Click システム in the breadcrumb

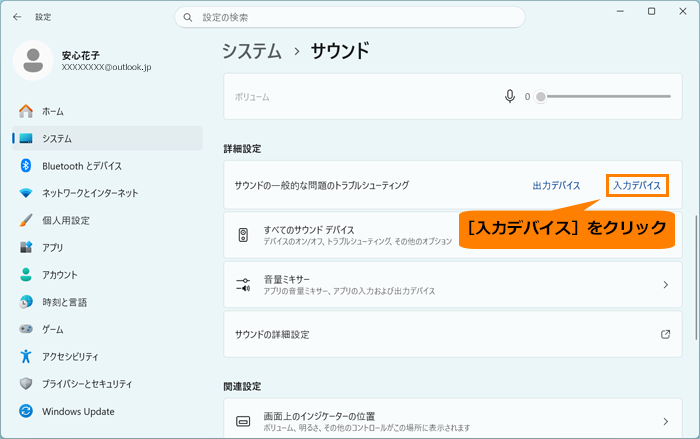click(x=252, y=51)
